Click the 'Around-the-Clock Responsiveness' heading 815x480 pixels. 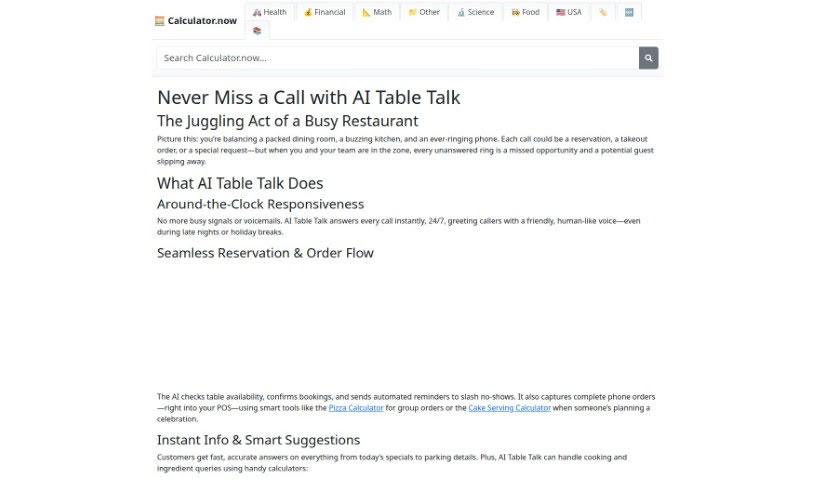(260, 204)
